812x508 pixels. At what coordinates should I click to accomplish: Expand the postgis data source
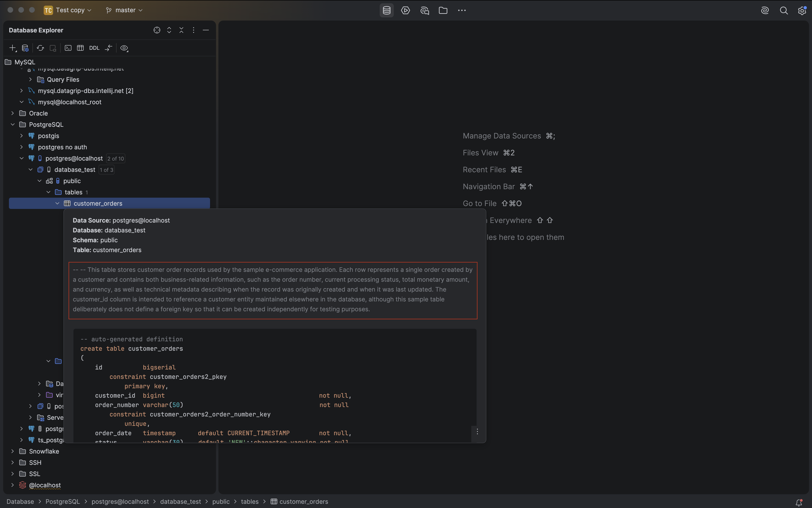tap(22, 136)
